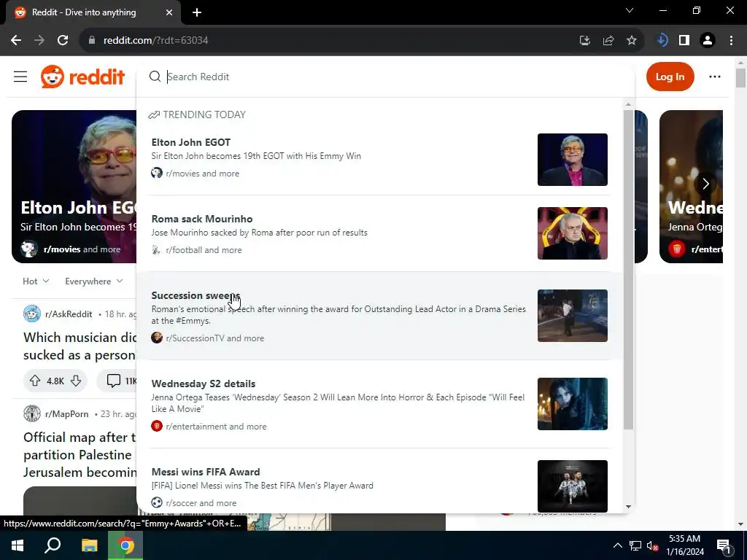This screenshot has height=560, width=747.
Task: Open Chrome's three-dot menu
Action: point(731,41)
